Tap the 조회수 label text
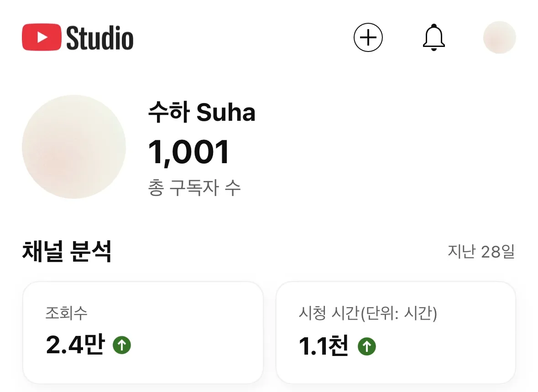Image resolution: width=538 pixels, height=392 pixels. tap(67, 313)
